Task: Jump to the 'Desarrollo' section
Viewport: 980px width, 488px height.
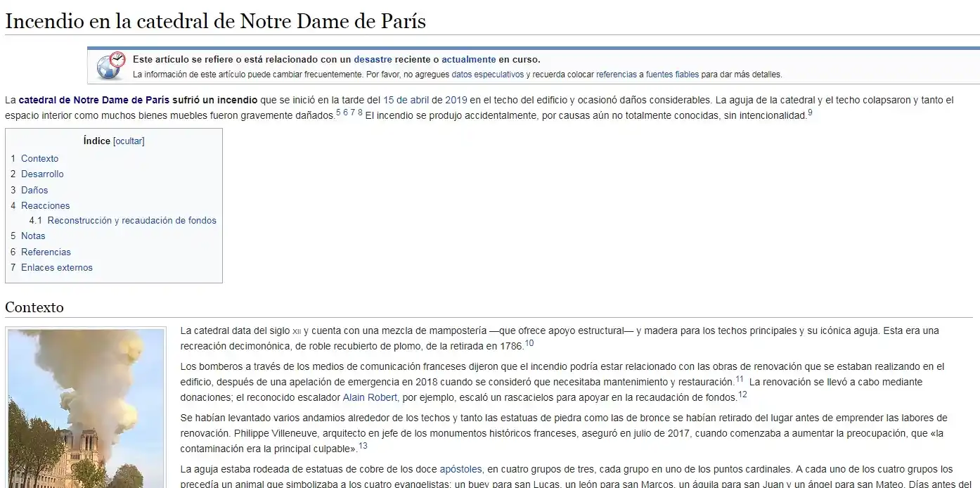Action: pyautogui.click(x=42, y=174)
